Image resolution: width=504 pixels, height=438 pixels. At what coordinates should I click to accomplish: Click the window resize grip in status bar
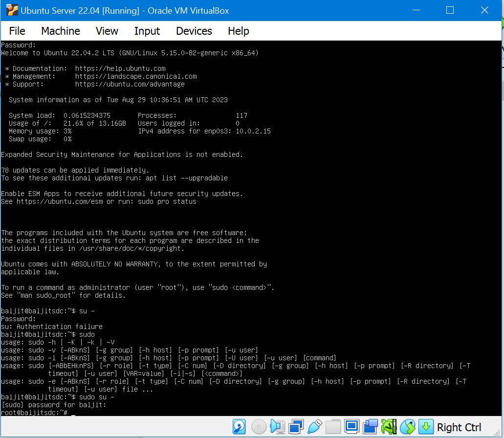click(x=498, y=432)
